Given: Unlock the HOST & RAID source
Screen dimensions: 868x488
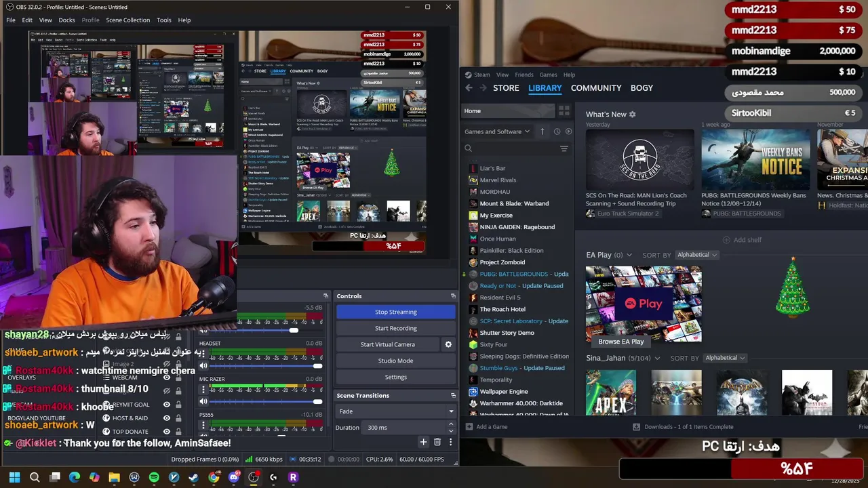Looking at the screenshot, I should [178, 418].
